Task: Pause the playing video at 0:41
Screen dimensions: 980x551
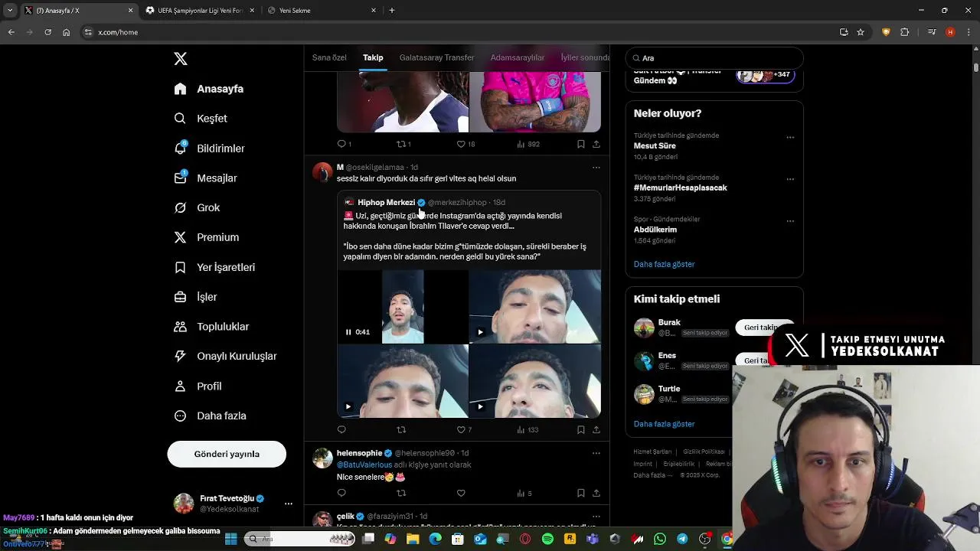Action: tap(348, 332)
